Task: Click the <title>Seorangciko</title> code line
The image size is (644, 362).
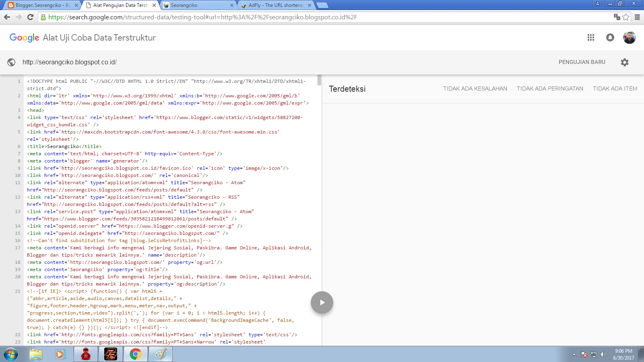Action: pyautogui.click(x=64, y=146)
